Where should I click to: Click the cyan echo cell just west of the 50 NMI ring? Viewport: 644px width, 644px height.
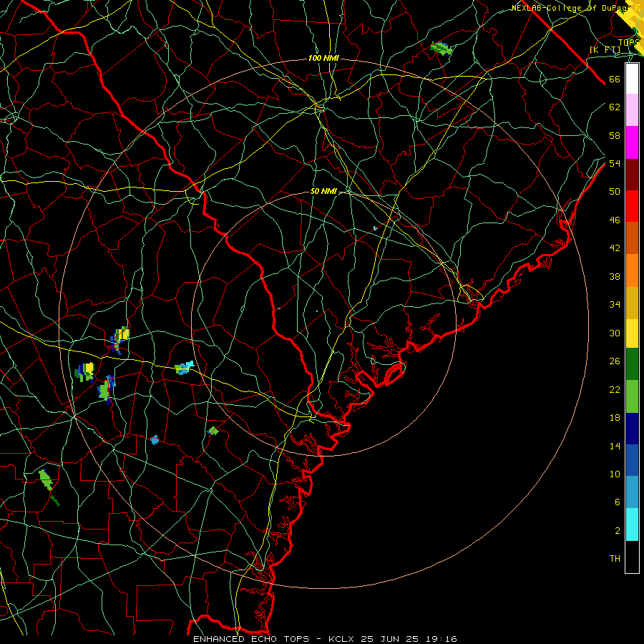coord(184,368)
